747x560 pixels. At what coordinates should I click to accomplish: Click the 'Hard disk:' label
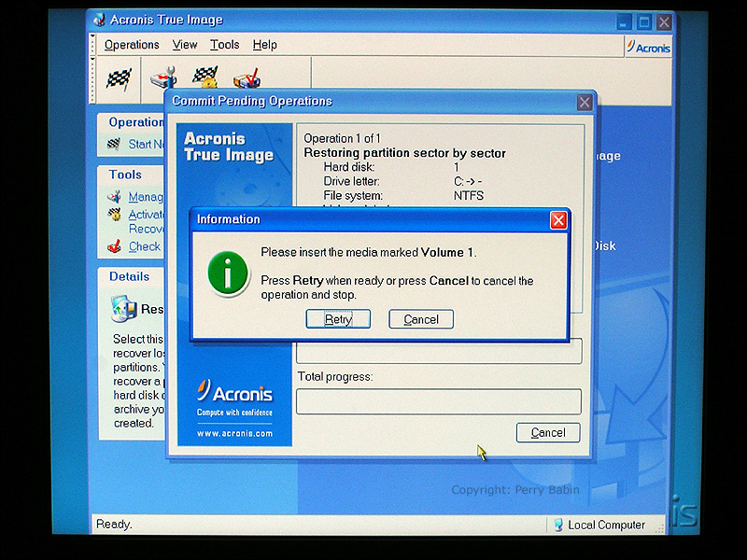[x=348, y=167]
